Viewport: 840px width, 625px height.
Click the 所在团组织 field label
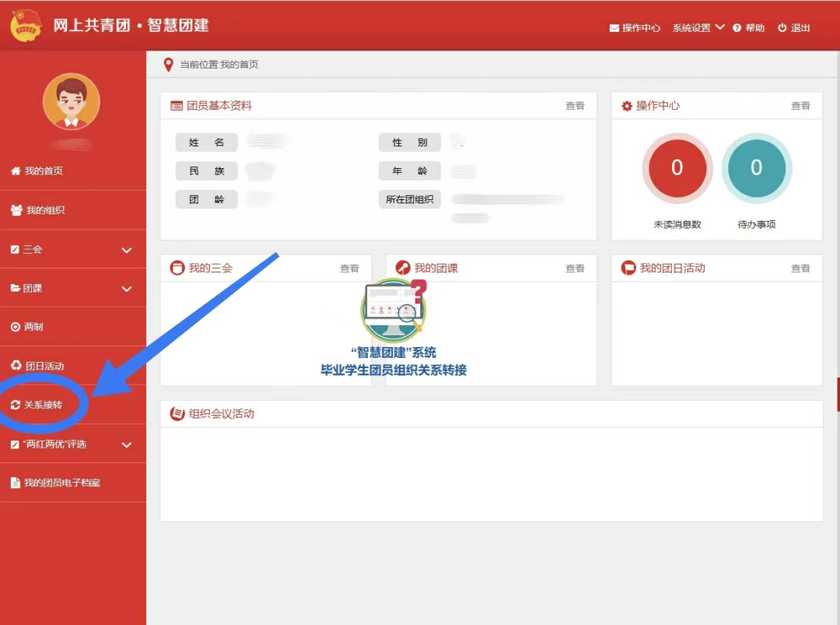point(410,199)
